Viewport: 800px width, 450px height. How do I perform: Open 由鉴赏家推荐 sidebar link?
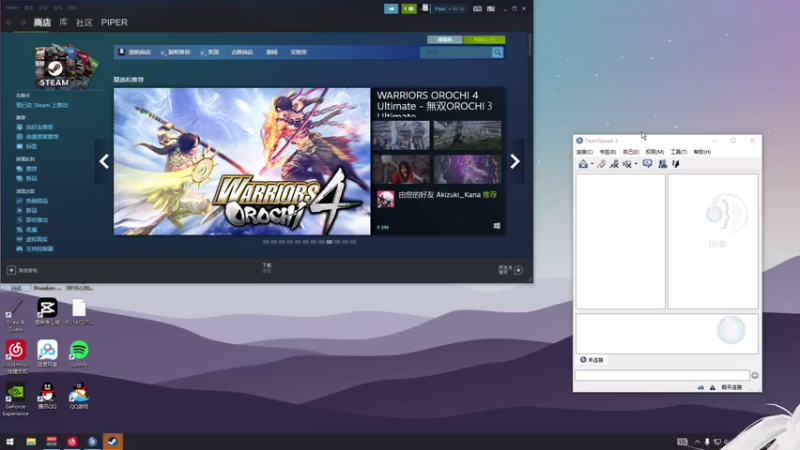coord(42,137)
